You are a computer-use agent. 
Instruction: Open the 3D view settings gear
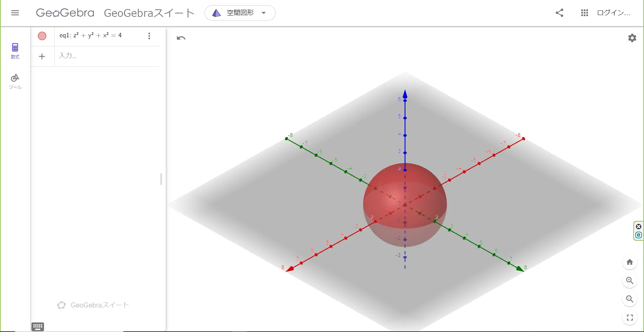[632, 38]
